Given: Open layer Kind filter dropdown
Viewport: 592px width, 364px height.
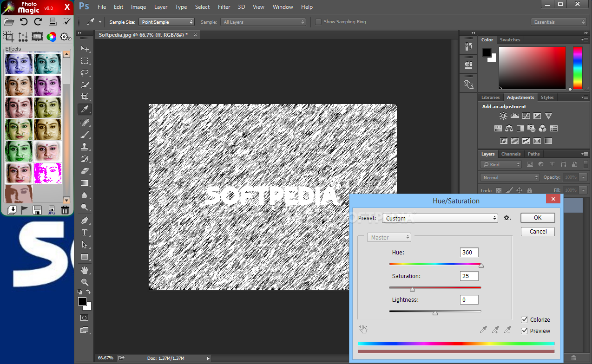Looking at the screenshot, I should click(x=501, y=164).
